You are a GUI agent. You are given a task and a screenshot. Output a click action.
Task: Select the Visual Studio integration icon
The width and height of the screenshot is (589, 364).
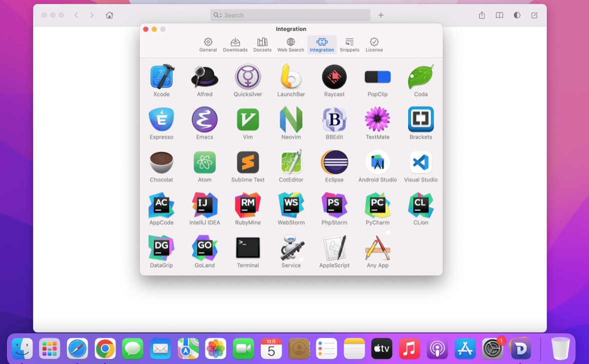coord(420,162)
